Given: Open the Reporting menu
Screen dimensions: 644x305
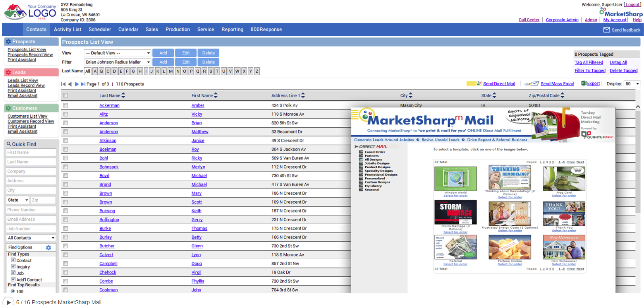Looking at the screenshot, I should [232, 29].
